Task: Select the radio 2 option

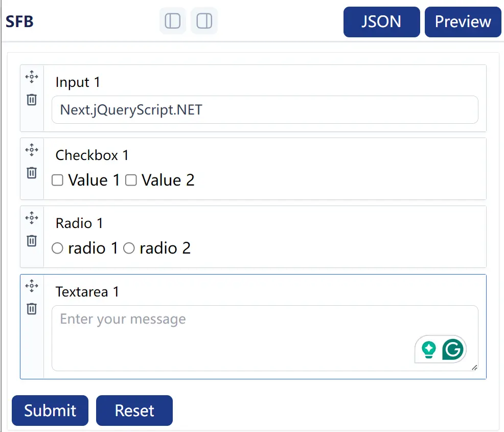Action: (x=129, y=248)
